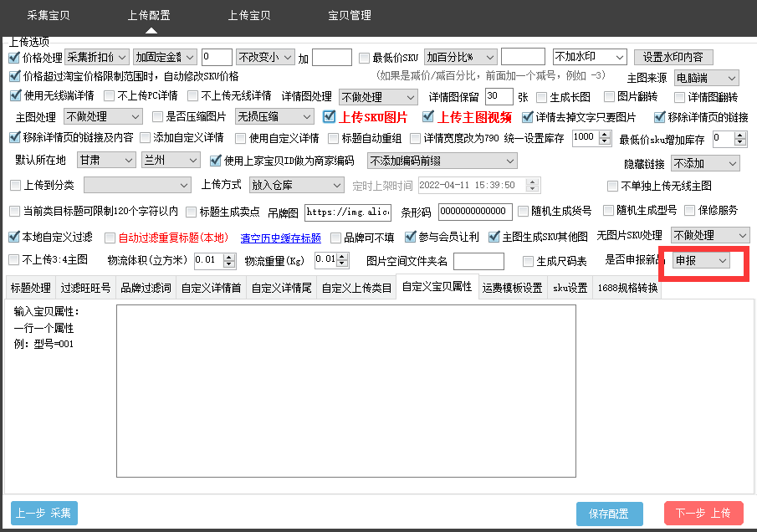
Task: Click 上一步 采集 button
Action: (x=44, y=513)
